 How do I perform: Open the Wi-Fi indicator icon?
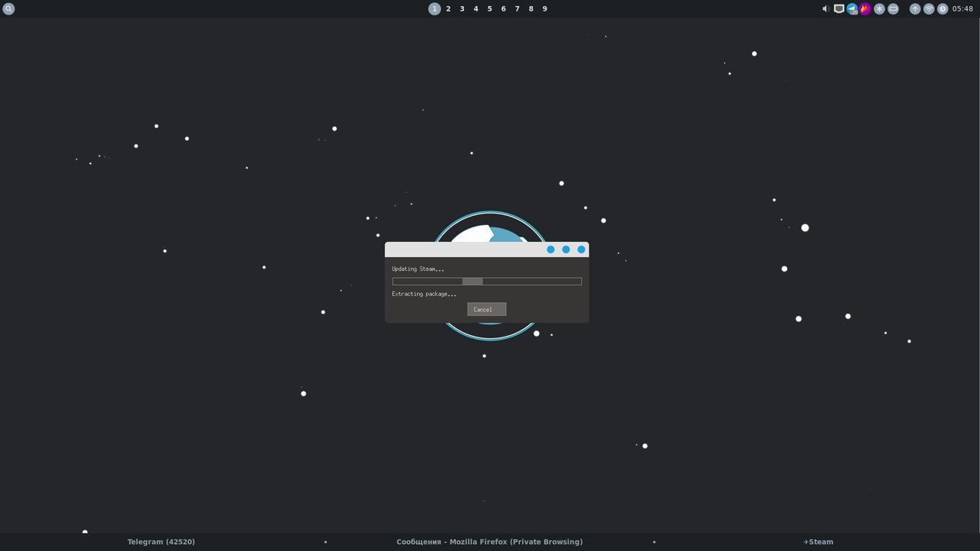[929, 9]
